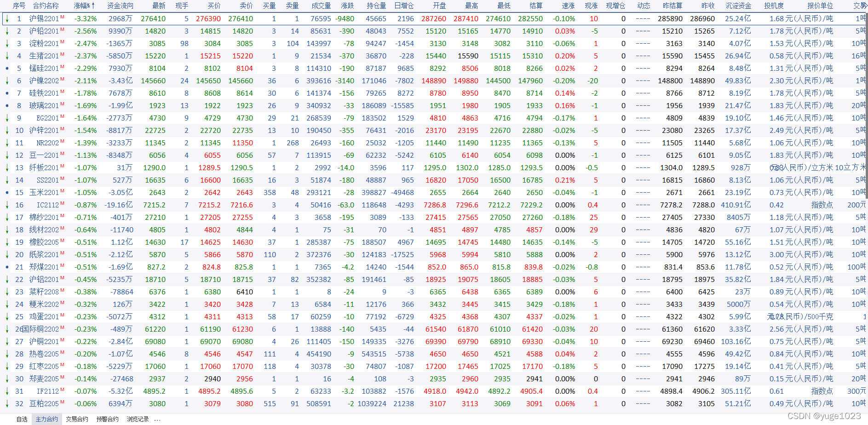The image size is (868, 425).
Task: Sort by the 最新 column header
Action: [x=159, y=6]
